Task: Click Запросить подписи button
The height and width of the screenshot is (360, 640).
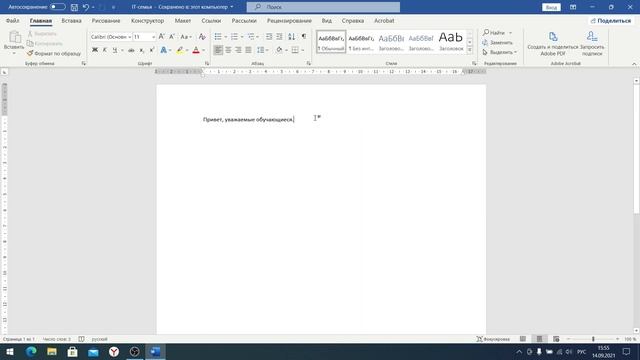Action: pyautogui.click(x=592, y=44)
